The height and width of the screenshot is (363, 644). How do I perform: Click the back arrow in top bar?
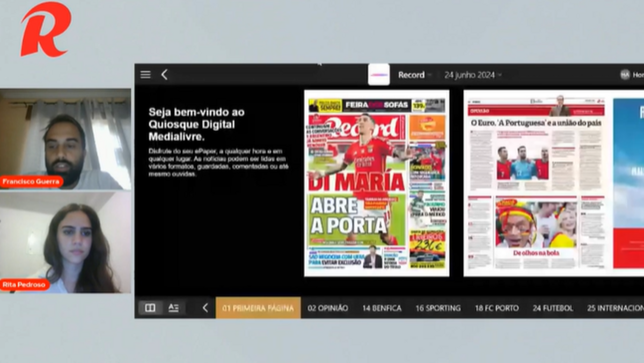pos(164,75)
